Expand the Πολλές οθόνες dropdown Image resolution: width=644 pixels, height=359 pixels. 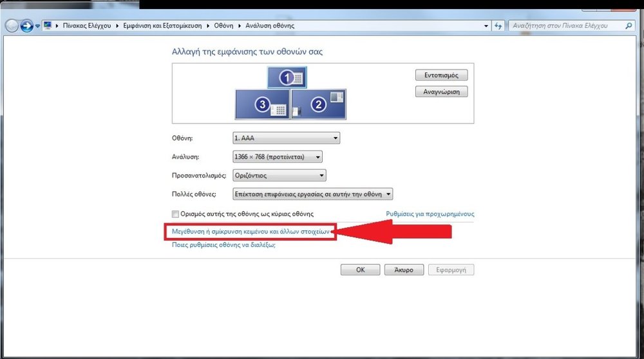pos(312,194)
